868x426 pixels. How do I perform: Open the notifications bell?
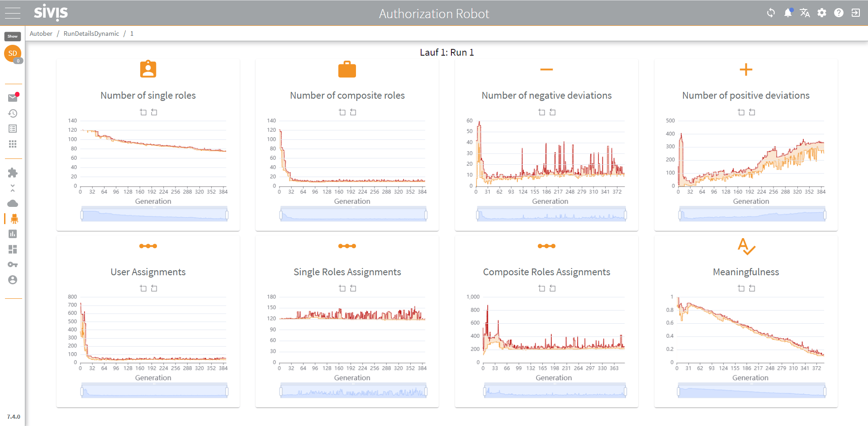(788, 13)
